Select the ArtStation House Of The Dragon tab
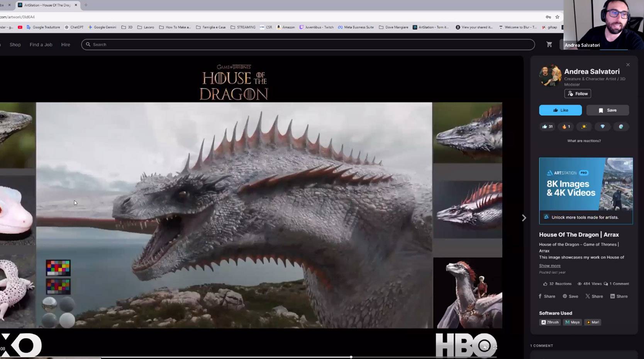This screenshot has height=359, width=644. [47, 5]
